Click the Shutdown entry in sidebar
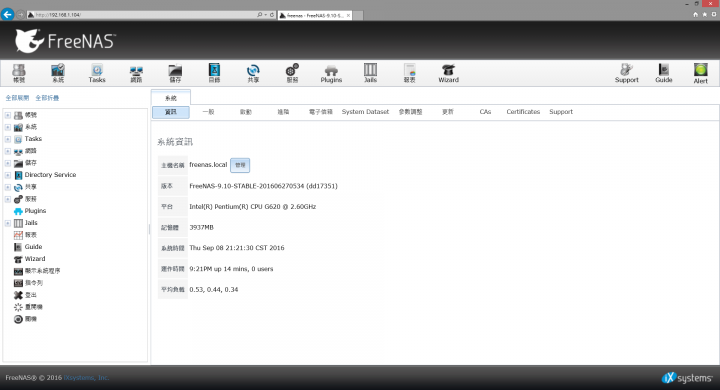720x390 pixels. point(25,319)
